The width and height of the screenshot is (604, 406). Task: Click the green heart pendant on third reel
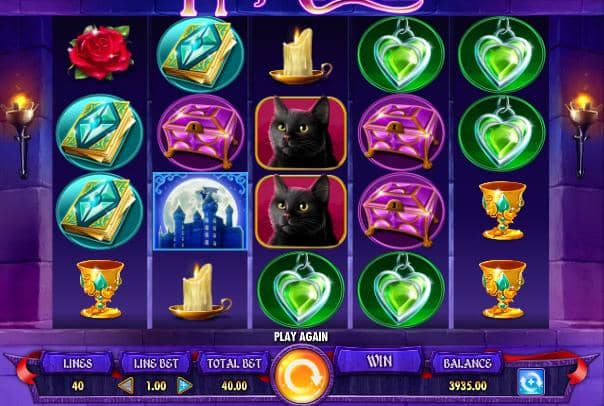301,290
